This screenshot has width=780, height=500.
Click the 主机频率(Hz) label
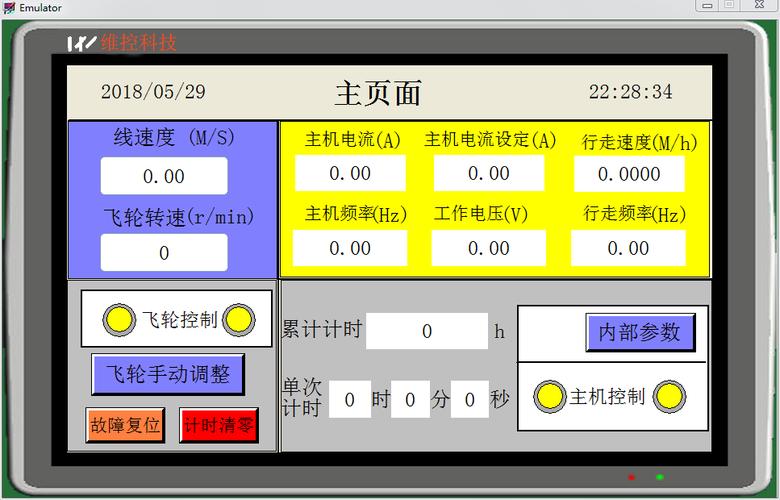[356, 214]
